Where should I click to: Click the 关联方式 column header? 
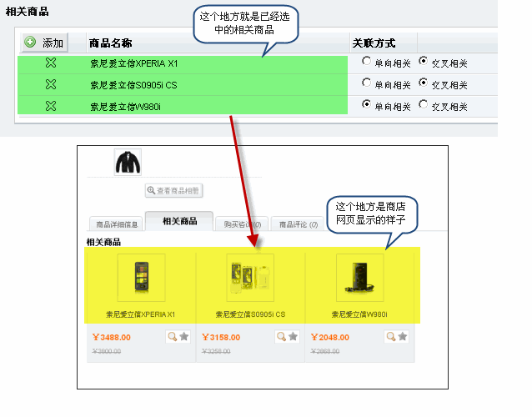tap(374, 43)
